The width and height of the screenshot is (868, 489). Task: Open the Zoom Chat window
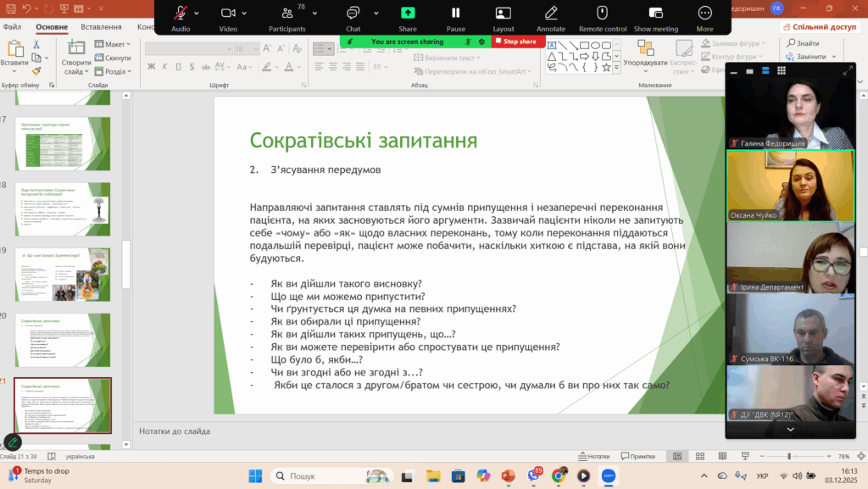pyautogui.click(x=353, y=14)
